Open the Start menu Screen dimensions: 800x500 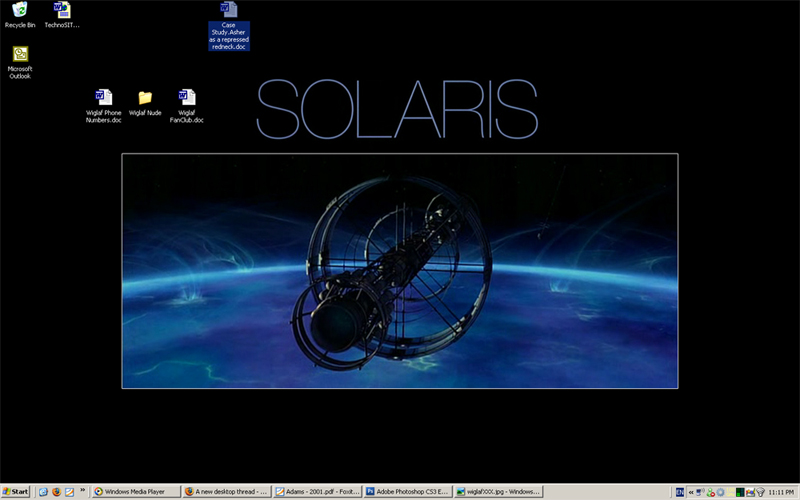[16, 492]
